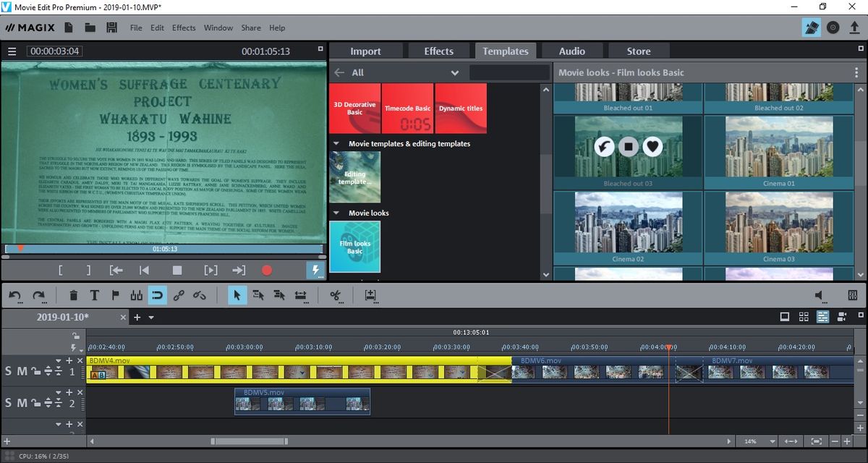Select the razor scissors cut tool
Viewport: 868px width, 463px height.
pyautogui.click(x=337, y=295)
